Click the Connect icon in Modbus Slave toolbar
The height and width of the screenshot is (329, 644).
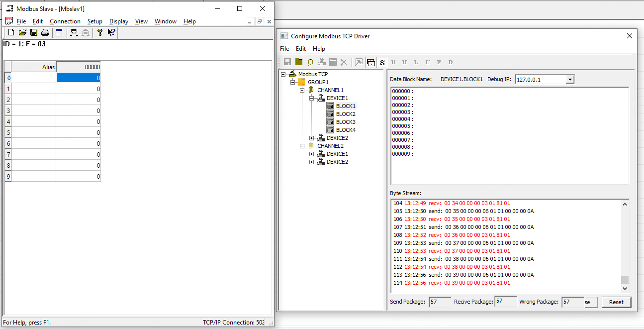pyautogui.click(x=74, y=33)
